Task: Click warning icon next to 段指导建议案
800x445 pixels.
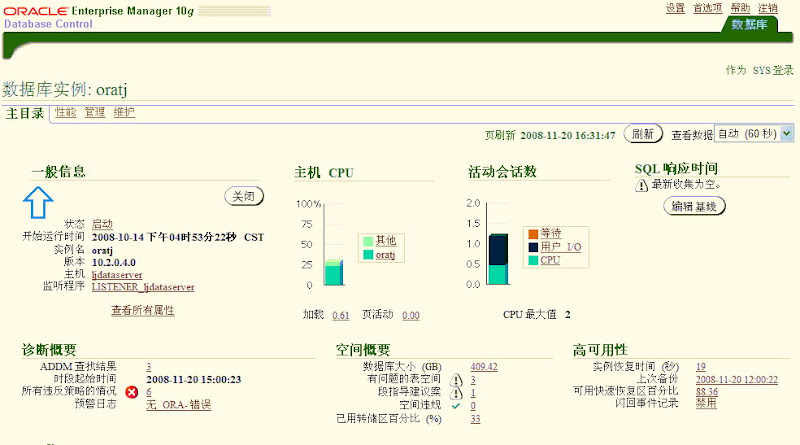Action: click(456, 393)
